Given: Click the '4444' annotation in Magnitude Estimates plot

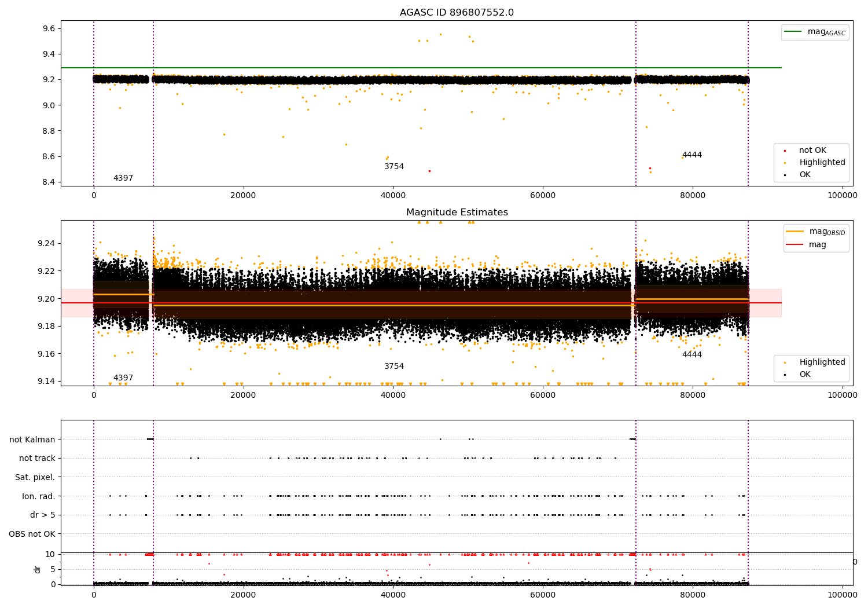Looking at the screenshot, I should [692, 355].
